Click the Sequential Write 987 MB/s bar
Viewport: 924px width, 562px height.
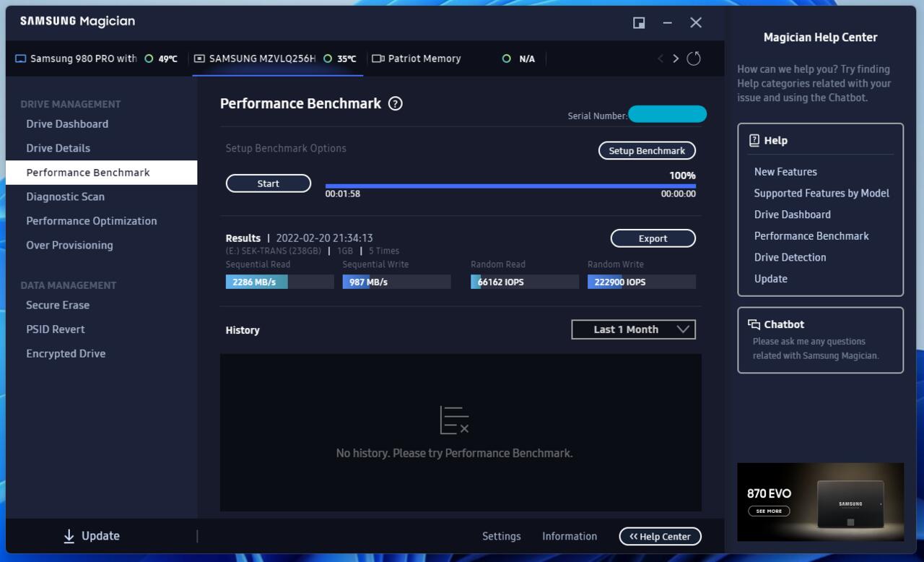tap(396, 282)
